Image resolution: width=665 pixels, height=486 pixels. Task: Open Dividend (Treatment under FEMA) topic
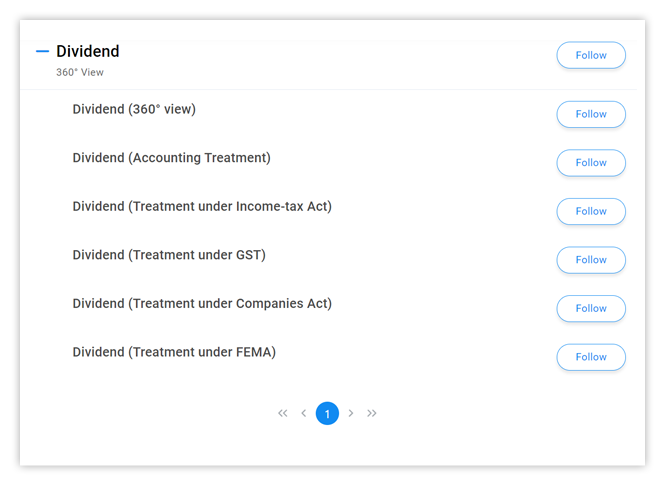tap(174, 352)
